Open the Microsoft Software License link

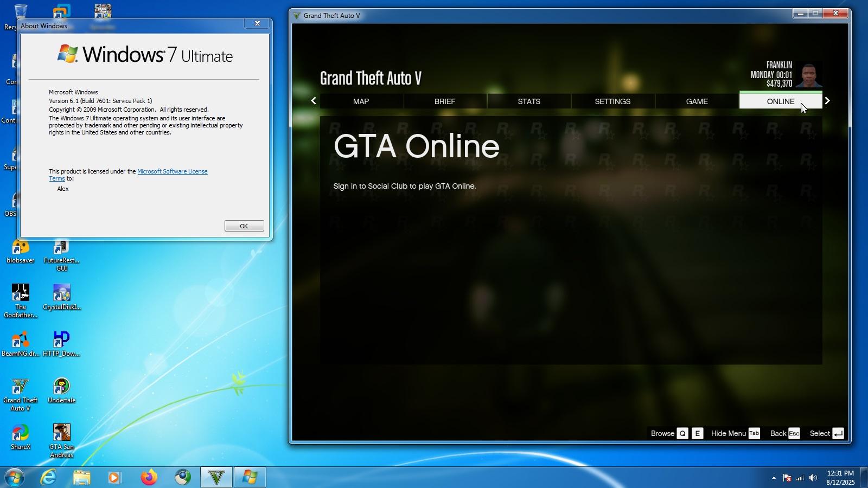[x=173, y=171]
